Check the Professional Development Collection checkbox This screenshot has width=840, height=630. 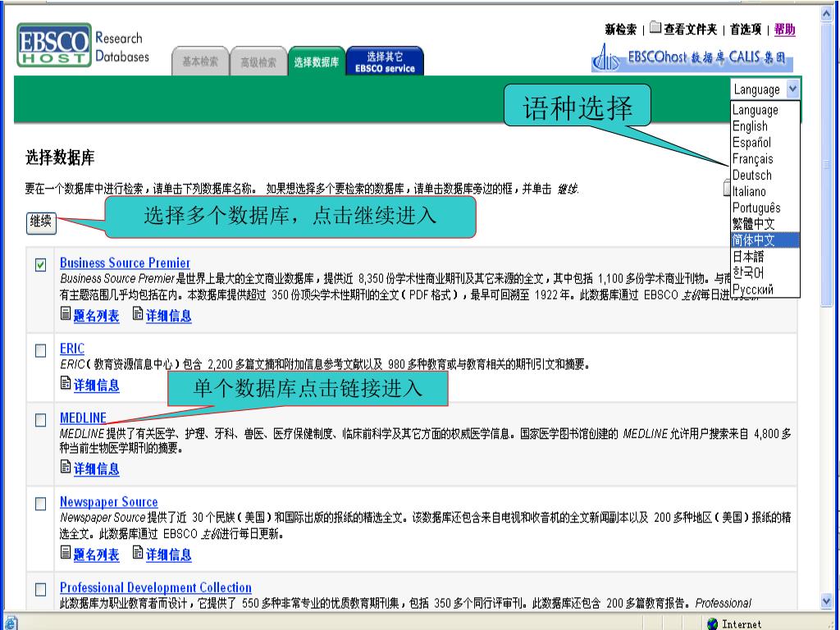pyautogui.click(x=41, y=589)
